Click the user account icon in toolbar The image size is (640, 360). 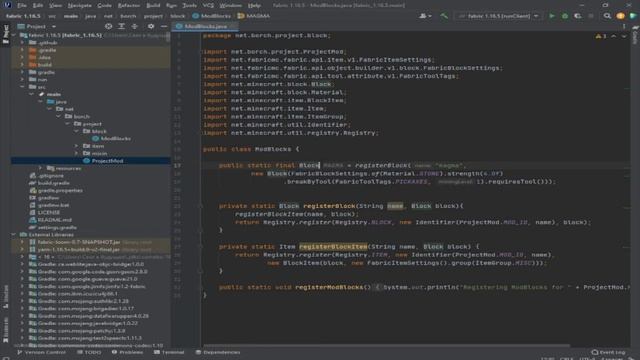pyautogui.click(x=423, y=16)
